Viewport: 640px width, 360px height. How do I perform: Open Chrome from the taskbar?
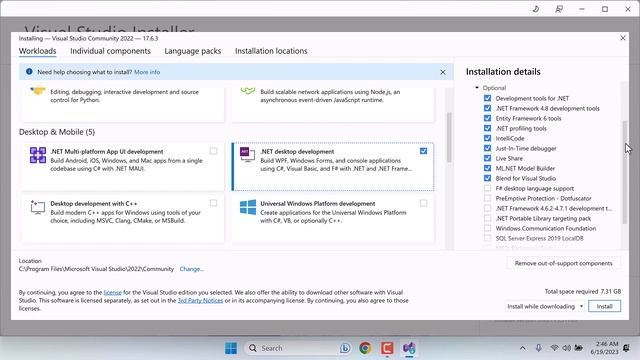point(365,348)
